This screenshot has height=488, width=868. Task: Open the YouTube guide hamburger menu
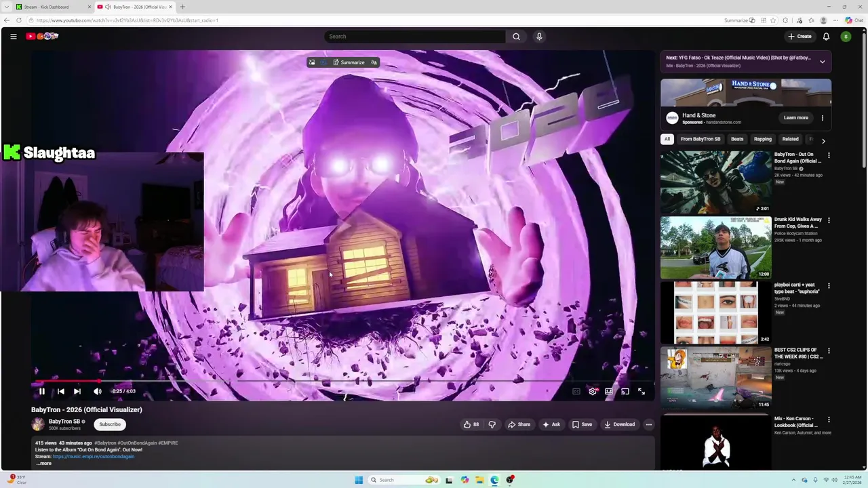tap(14, 37)
